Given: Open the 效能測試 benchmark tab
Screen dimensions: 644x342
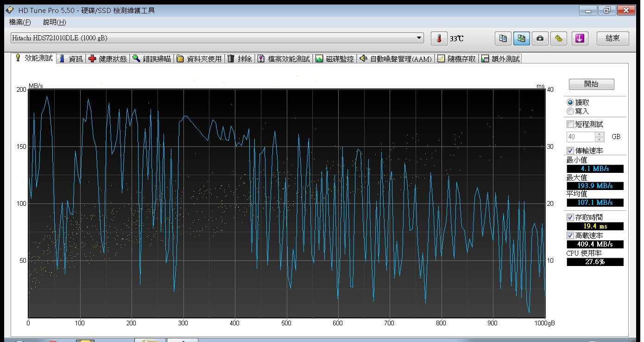Looking at the screenshot, I should 34,58.
